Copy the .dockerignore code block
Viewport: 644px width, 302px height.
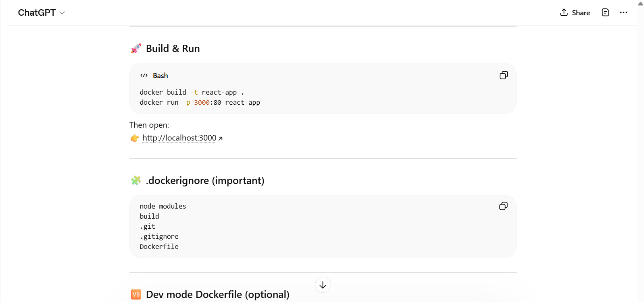tap(503, 206)
